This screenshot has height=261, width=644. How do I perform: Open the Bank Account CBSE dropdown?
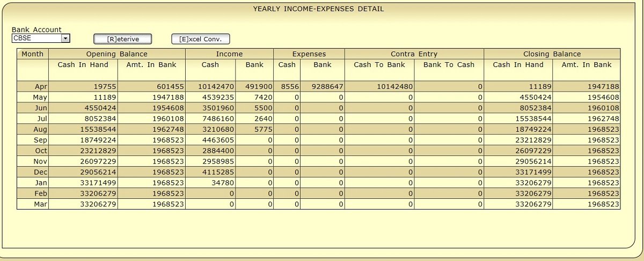point(41,39)
